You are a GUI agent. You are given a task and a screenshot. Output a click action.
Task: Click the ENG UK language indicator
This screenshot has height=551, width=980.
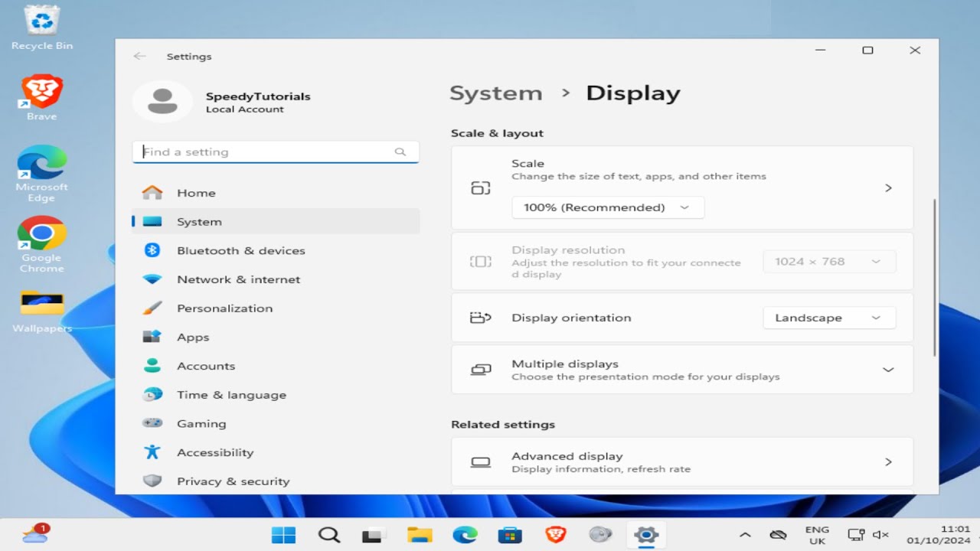[x=817, y=535]
